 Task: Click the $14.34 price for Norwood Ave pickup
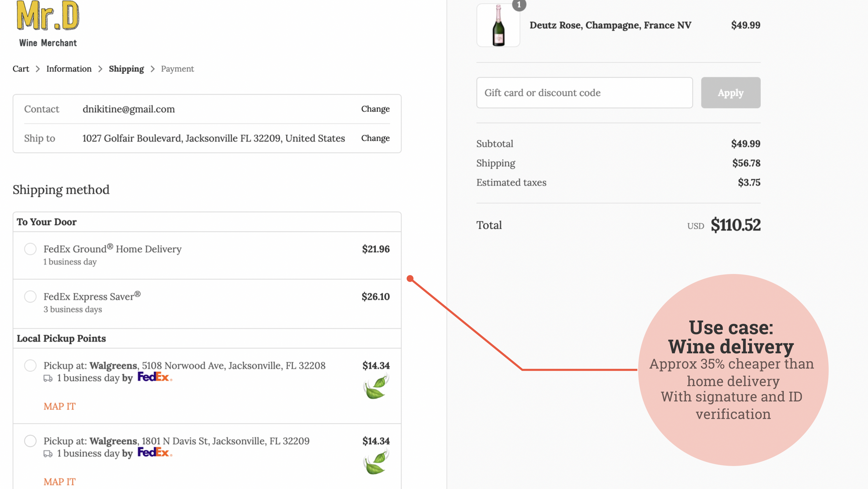pyautogui.click(x=376, y=365)
